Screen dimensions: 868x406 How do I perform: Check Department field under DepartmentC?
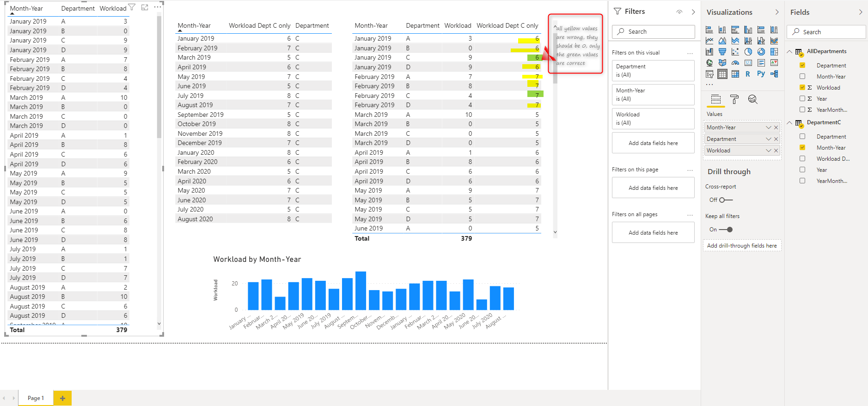point(802,137)
